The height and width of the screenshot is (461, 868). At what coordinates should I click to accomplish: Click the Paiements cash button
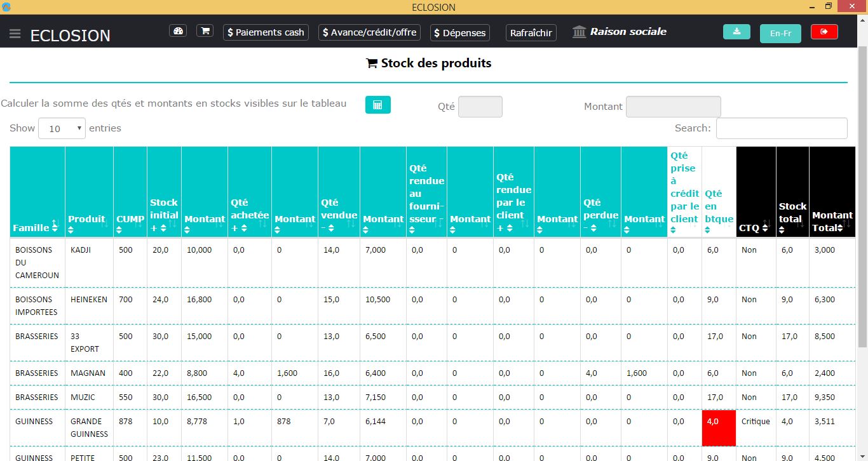[266, 32]
